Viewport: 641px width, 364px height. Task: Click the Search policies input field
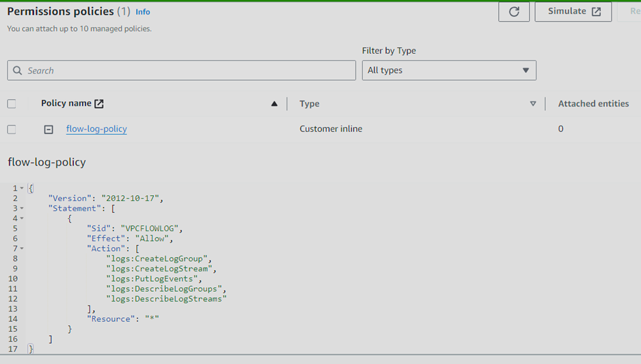pyautogui.click(x=181, y=71)
